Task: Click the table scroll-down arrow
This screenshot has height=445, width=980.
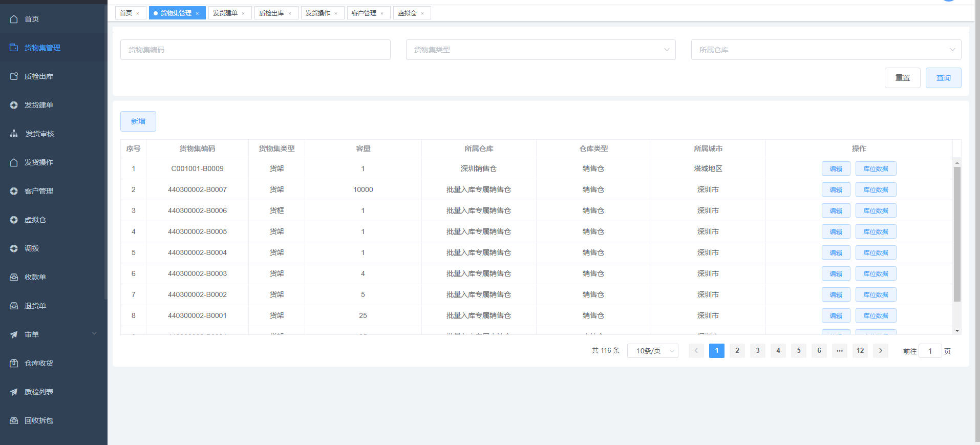Action: click(x=957, y=331)
